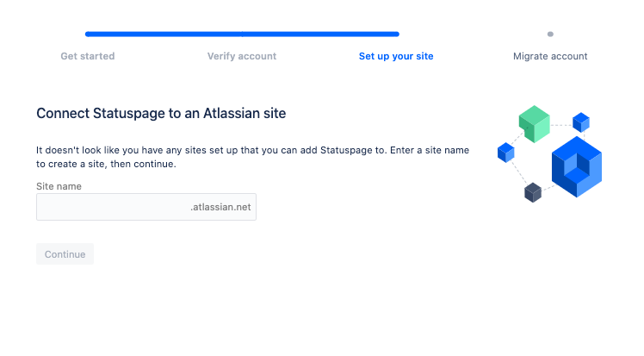Click the small blue cube at top right
The height and width of the screenshot is (356, 644).
point(581,122)
